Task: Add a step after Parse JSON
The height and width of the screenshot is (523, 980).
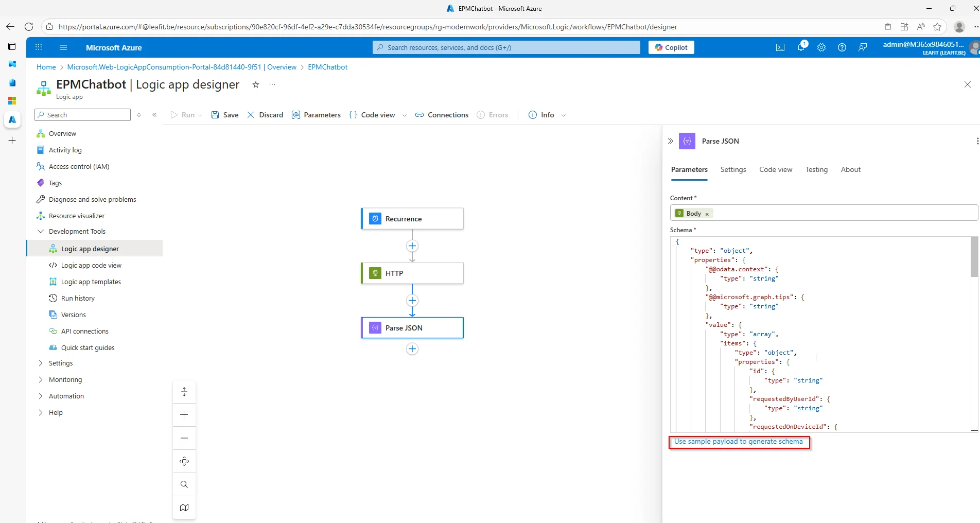Action: point(412,349)
